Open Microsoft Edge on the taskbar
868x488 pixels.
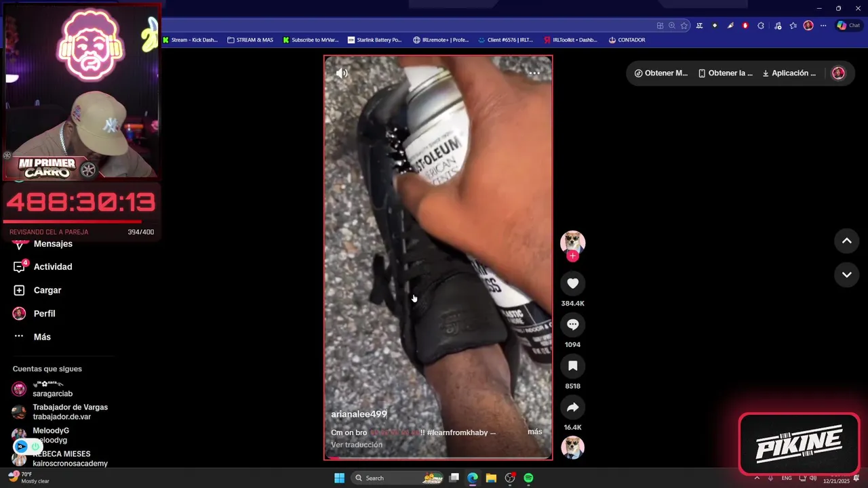click(473, 478)
